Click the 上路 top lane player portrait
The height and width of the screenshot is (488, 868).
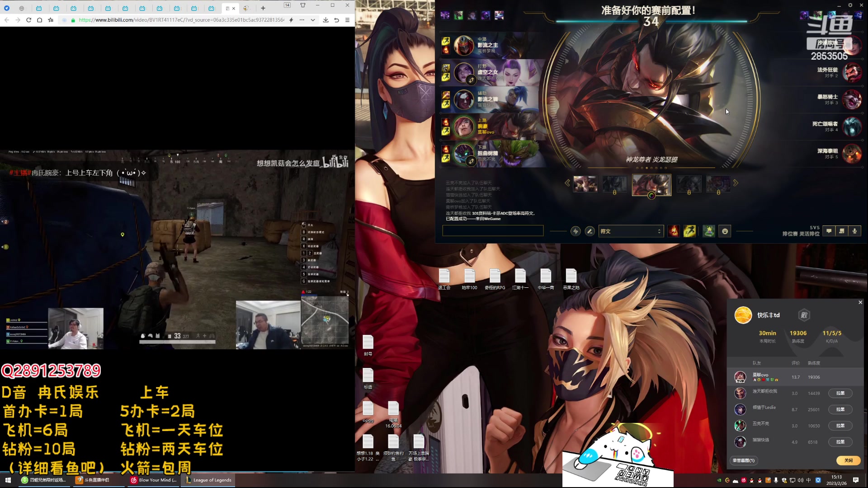(x=464, y=127)
